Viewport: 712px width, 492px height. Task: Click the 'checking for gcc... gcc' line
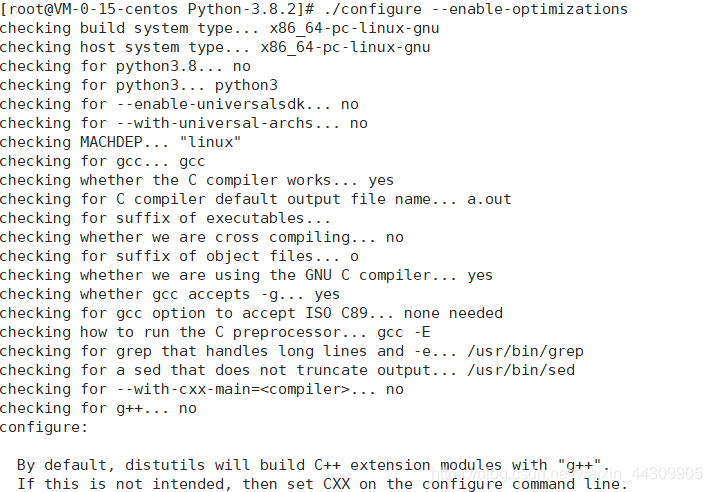click(x=103, y=162)
